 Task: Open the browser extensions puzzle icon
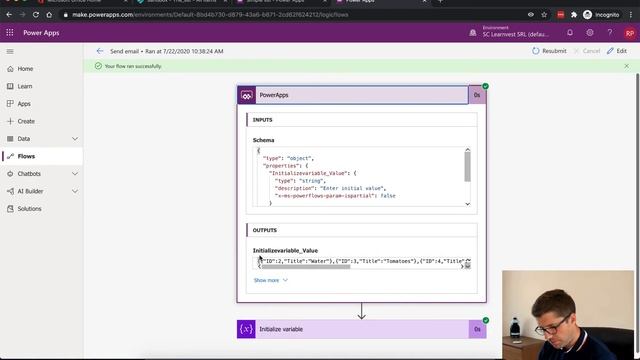[x=574, y=15]
